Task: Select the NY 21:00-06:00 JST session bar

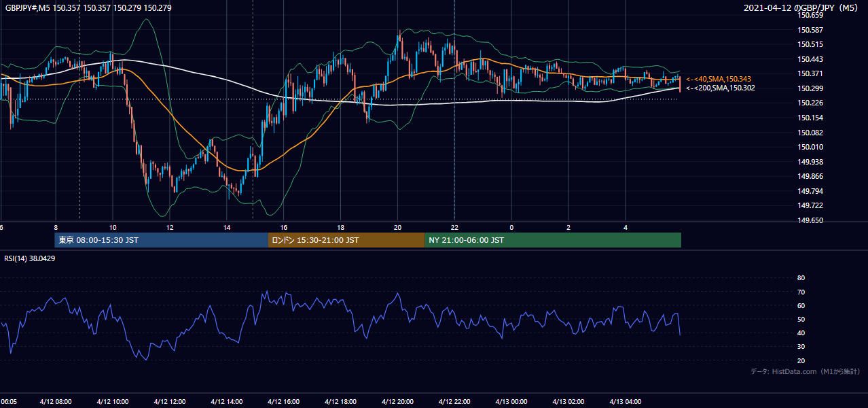Action: pyautogui.click(x=553, y=240)
